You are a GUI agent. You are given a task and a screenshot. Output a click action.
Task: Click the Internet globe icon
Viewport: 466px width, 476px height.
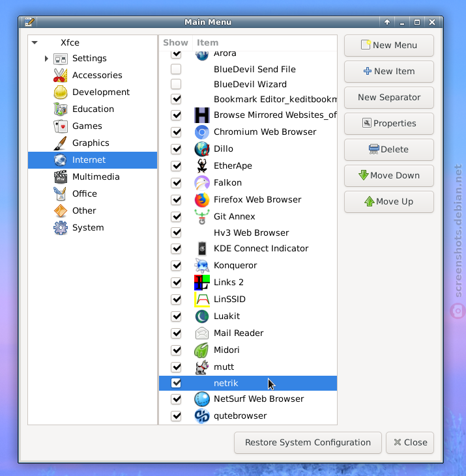pyautogui.click(x=61, y=160)
